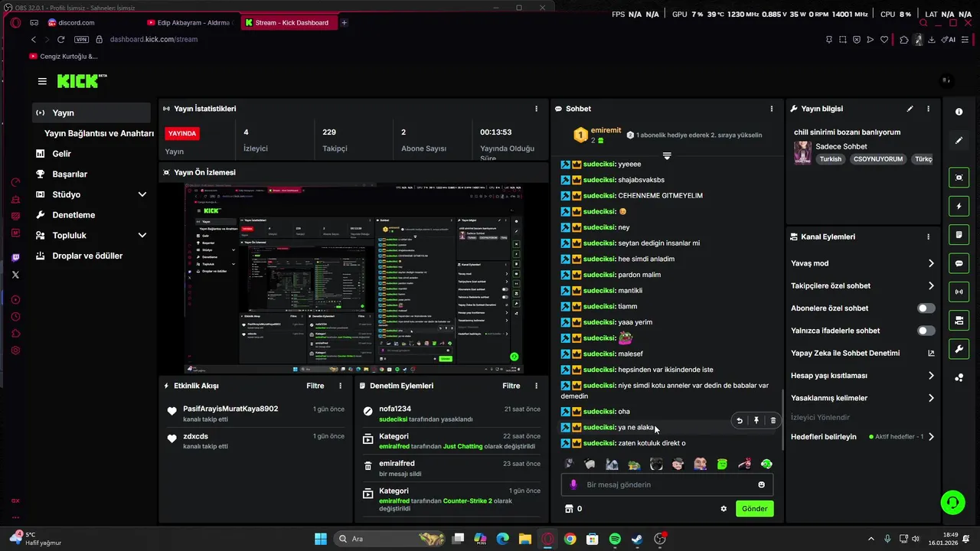980x551 pixels.
Task: Open the green headset support button
Action: click(x=952, y=503)
